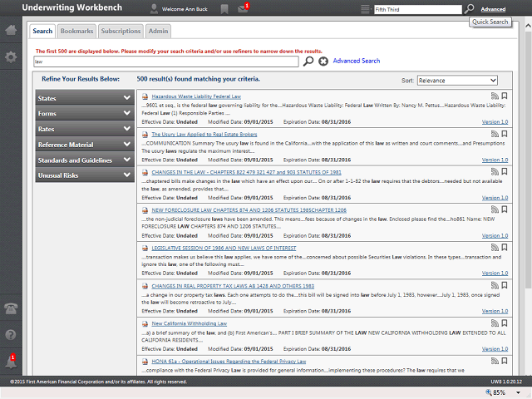Click 500 result(s) found text
This screenshot has height=399, width=532.
(x=198, y=79)
